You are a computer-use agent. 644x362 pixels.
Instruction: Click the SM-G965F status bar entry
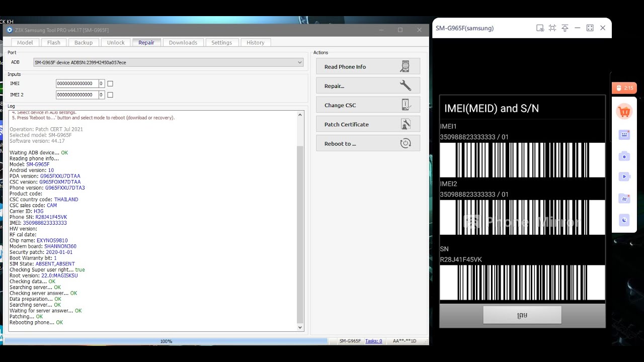click(350, 341)
